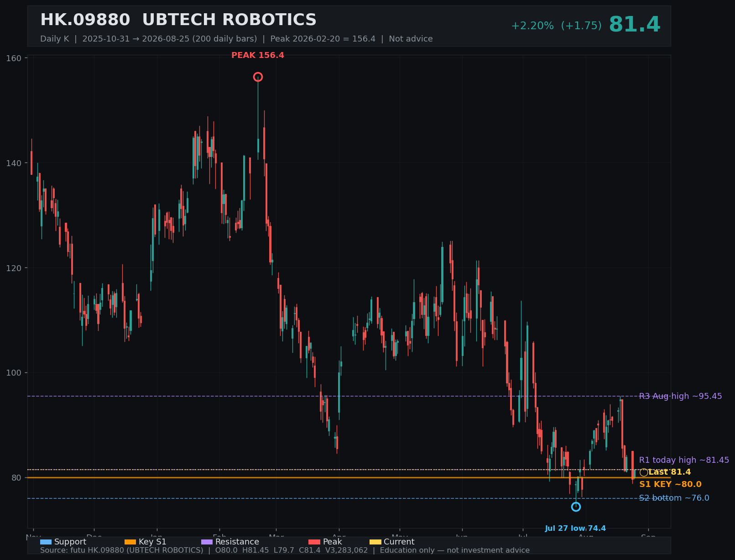This screenshot has width=735, height=560.
Task: Select the purple Resistance legend swatch
Action: point(207,542)
